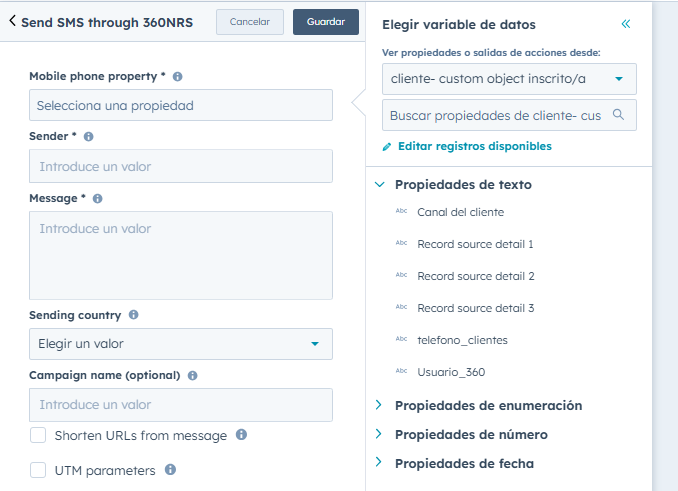This screenshot has height=491, width=678.
Task: Click the info icon beside Sender label
Action: [89, 136]
